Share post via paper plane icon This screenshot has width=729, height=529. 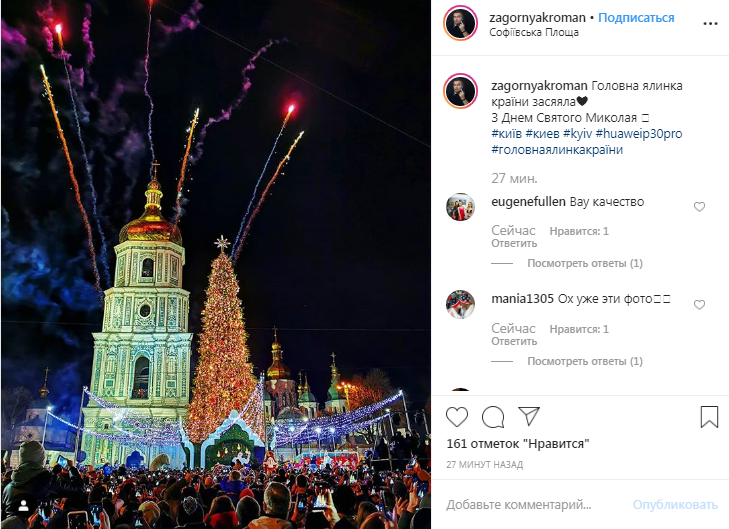[529, 416]
